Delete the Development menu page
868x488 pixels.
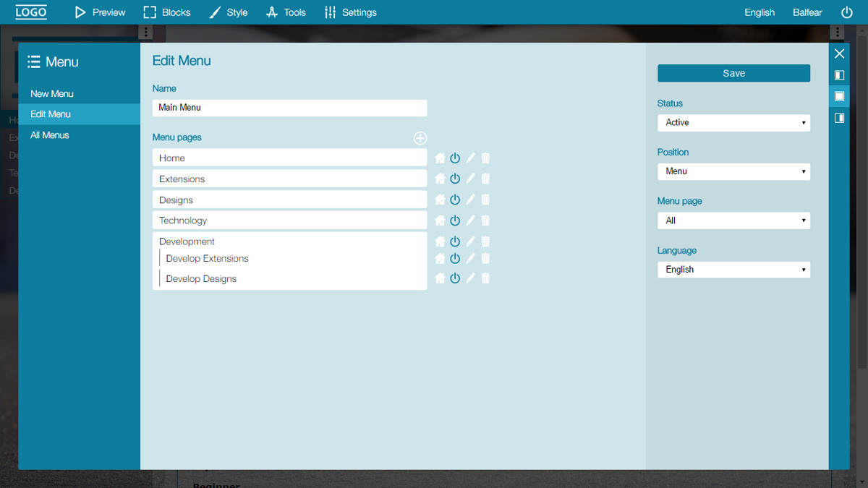(485, 241)
